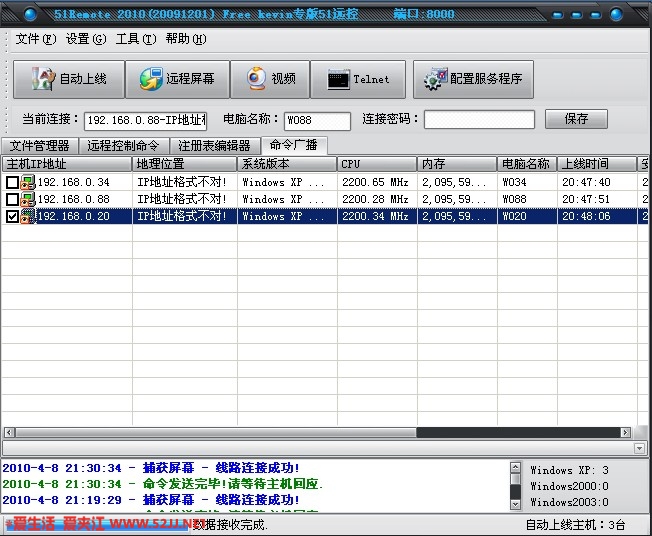Open the 文件(F) menu
The width and height of the screenshot is (652, 536).
click(34, 39)
